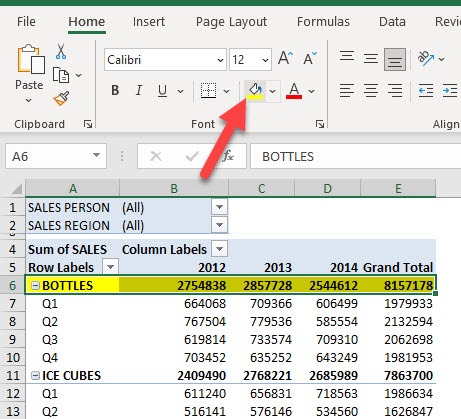The image size is (461, 419).
Task: Open SALES PERSON filter dropdown
Action: 219,207
